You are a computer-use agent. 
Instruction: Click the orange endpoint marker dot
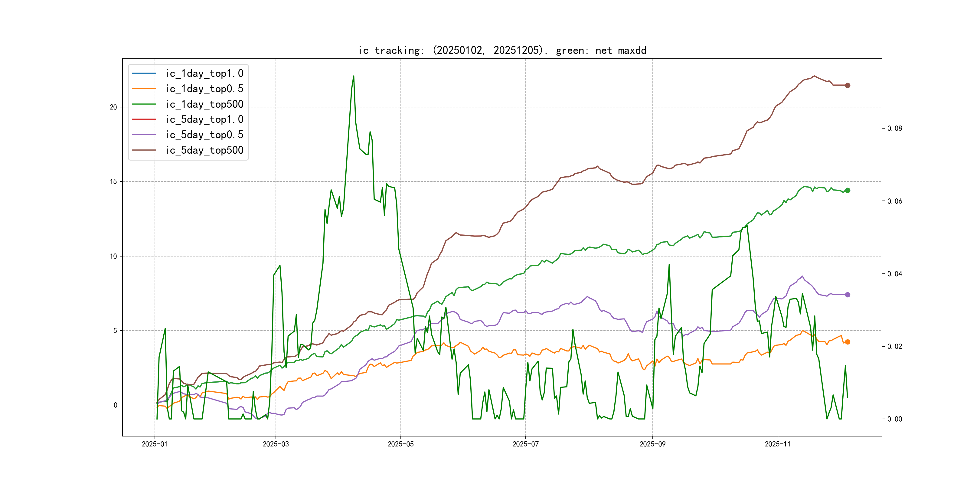(x=848, y=342)
